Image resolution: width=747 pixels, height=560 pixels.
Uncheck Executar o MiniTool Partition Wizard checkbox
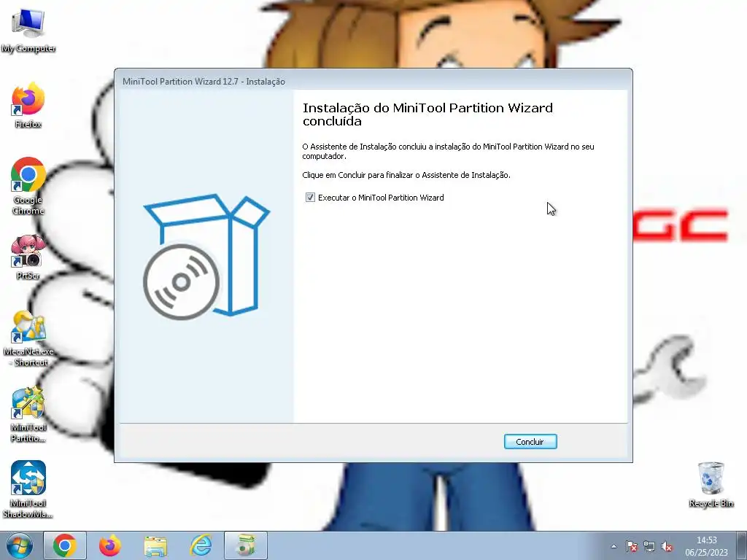click(310, 197)
